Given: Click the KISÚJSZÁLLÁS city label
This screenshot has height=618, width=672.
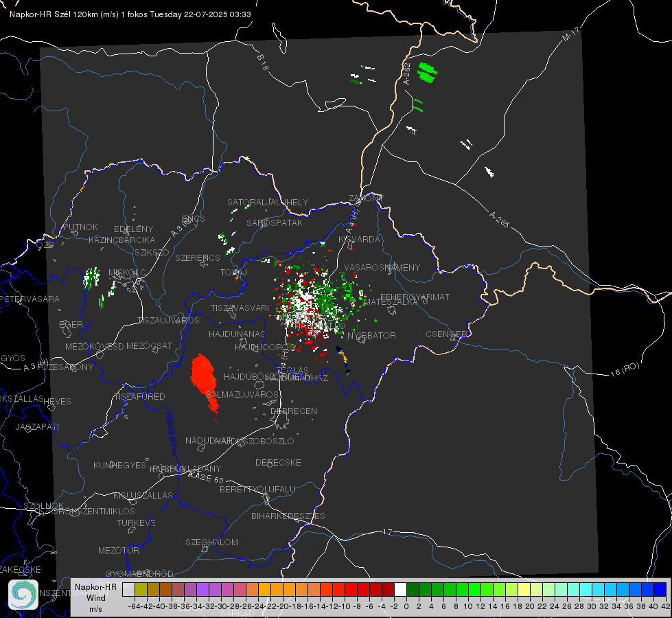Looking at the screenshot, I should click(143, 495).
